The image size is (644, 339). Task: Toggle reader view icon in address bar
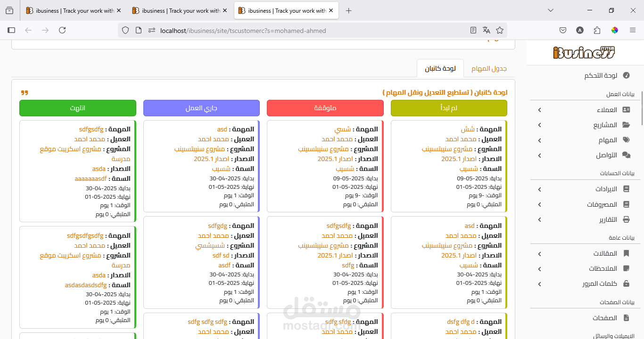473,30
